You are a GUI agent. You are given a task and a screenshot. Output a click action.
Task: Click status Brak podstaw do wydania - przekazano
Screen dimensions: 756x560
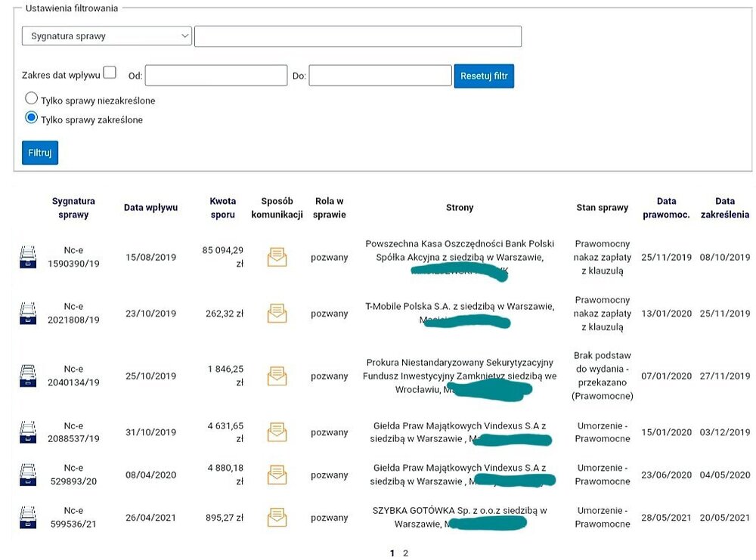pyautogui.click(x=603, y=376)
